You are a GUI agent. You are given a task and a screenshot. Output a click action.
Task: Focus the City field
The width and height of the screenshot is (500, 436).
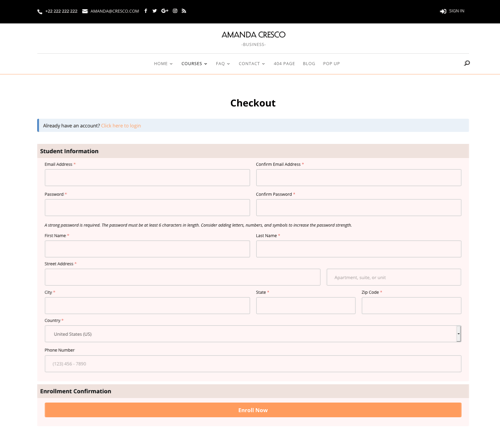(x=147, y=305)
